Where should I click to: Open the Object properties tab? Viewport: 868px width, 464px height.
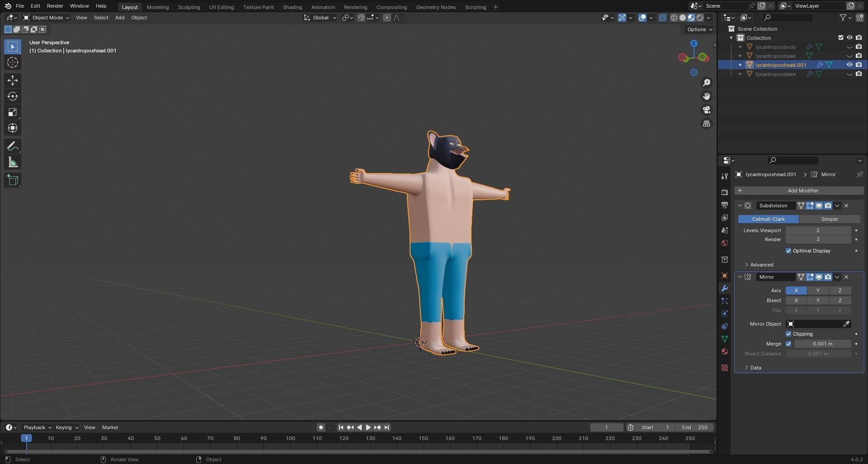[x=725, y=276]
